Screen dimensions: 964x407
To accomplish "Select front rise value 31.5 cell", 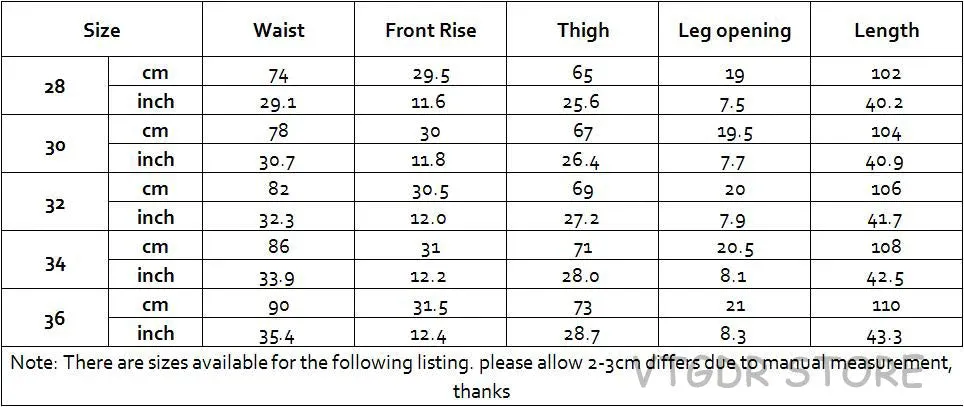I will (430, 303).
